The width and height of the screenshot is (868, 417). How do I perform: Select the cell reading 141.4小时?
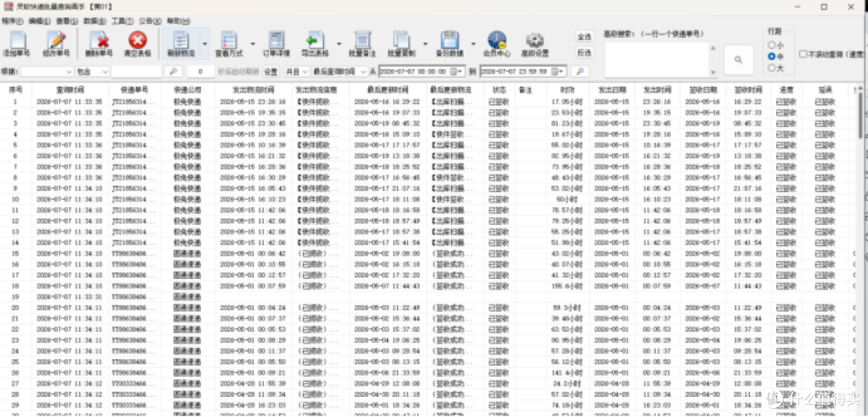point(567,372)
